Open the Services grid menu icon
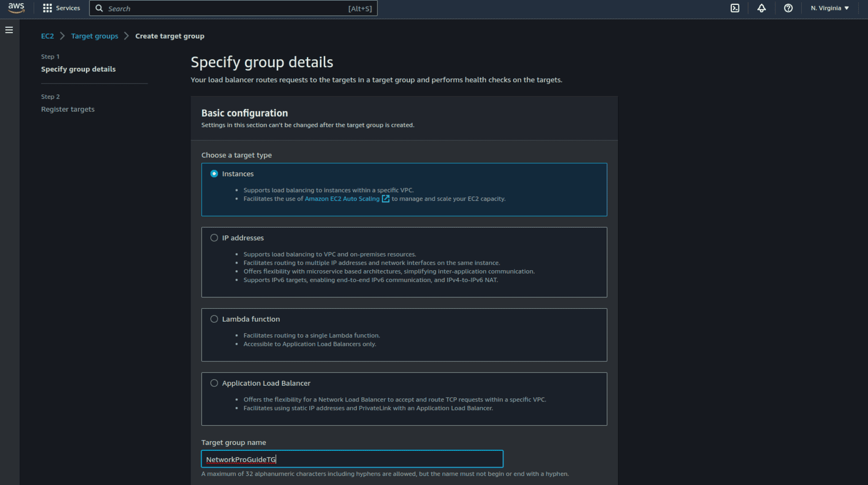This screenshot has height=485, width=868. (x=47, y=8)
